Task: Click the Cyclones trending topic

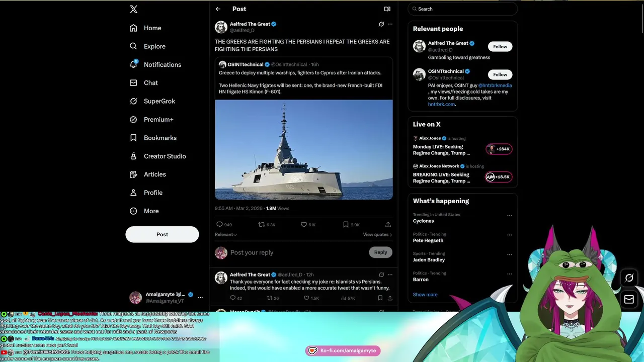Action: pos(423,221)
